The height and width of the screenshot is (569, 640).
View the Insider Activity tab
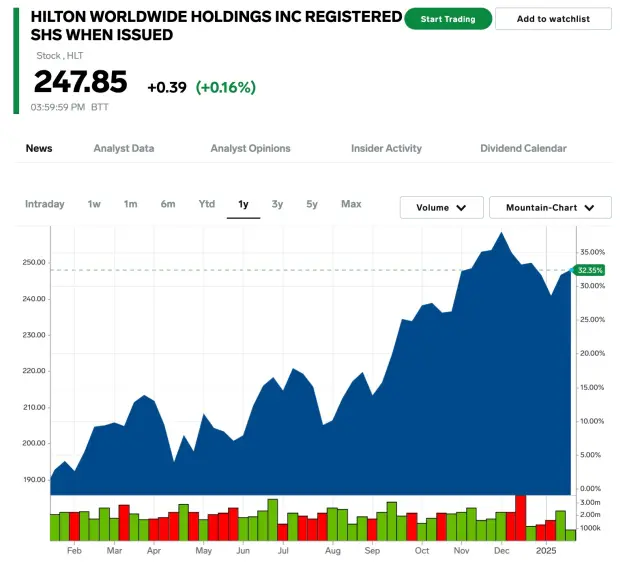coord(386,148)
